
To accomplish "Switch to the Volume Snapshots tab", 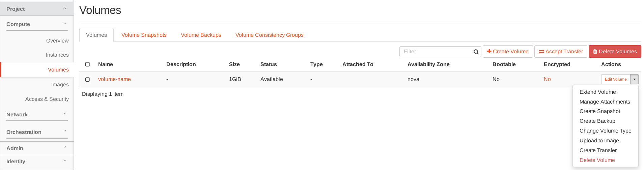I will [144, 35].
